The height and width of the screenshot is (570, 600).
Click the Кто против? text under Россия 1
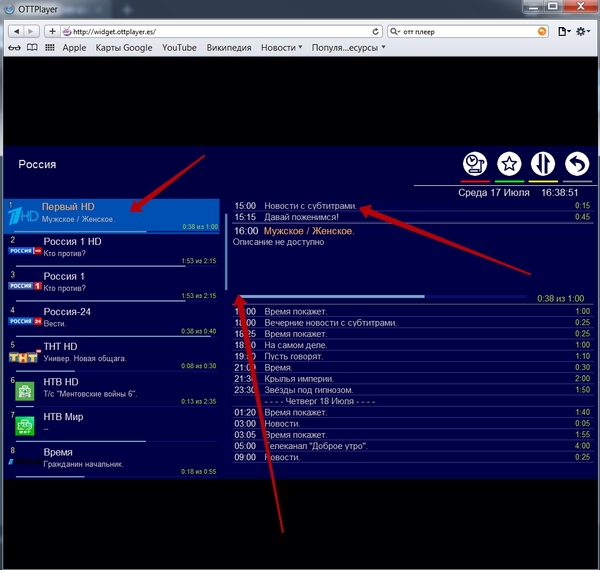coord(65,288)
